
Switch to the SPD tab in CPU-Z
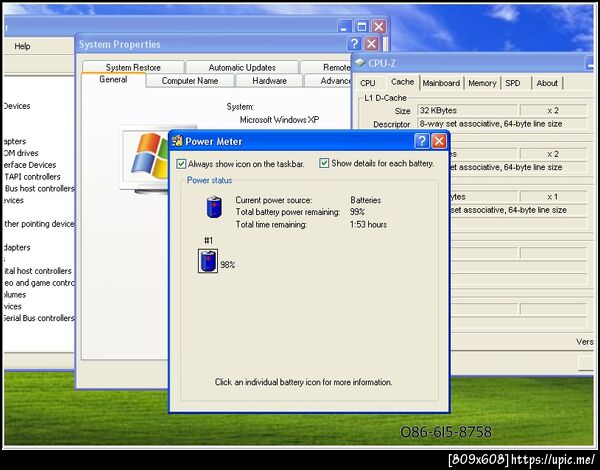[513, 83]
